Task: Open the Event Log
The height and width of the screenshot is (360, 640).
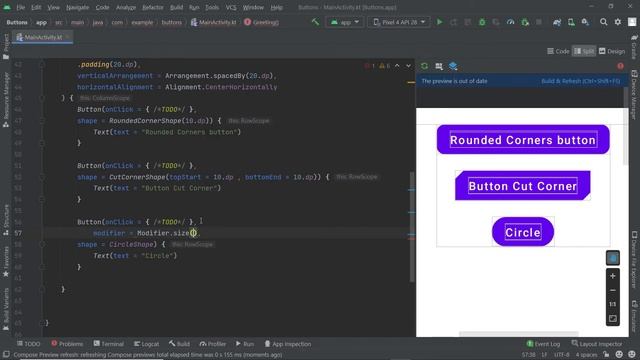Action: tap(543, 344)
